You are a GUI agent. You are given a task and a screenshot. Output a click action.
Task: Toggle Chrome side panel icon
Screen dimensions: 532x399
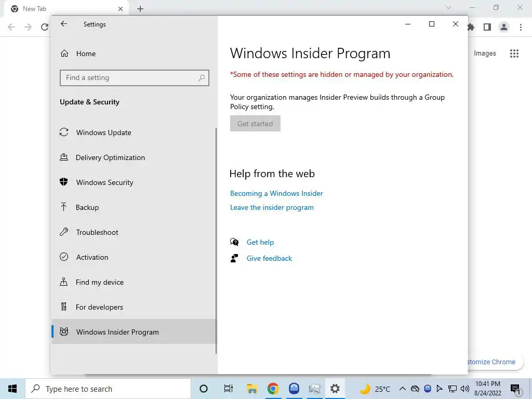click(487, 27)
